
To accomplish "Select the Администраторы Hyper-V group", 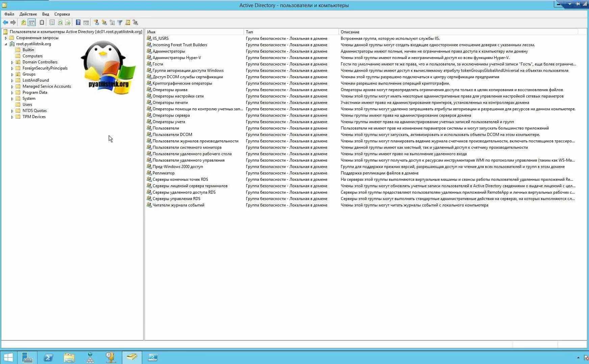I will pyautogui.click(x=177, y=58).
